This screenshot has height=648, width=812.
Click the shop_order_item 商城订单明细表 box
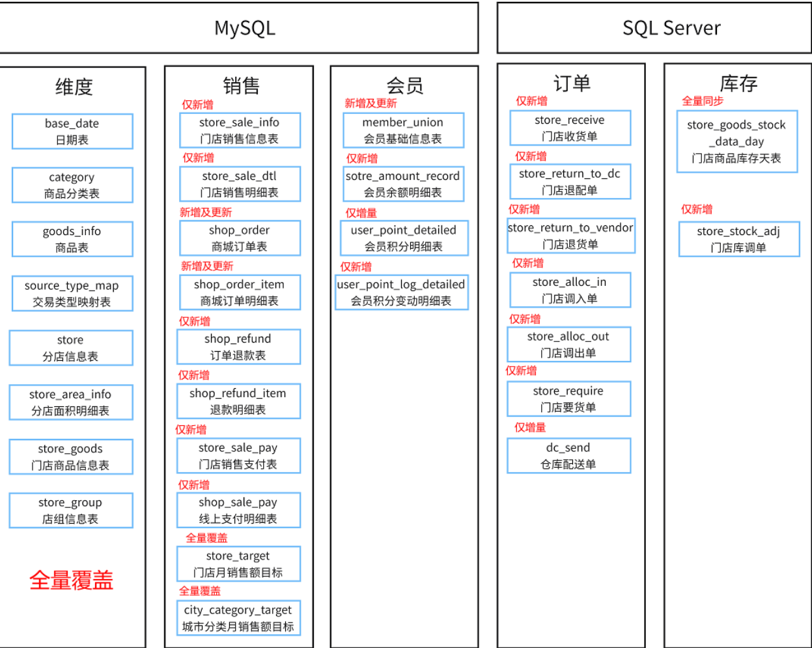coord(240,292)
